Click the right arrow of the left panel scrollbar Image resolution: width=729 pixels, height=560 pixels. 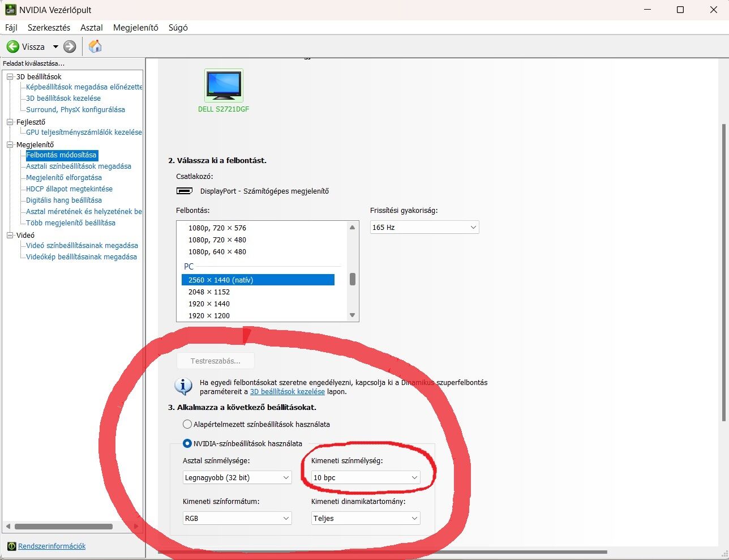point(136,527)
